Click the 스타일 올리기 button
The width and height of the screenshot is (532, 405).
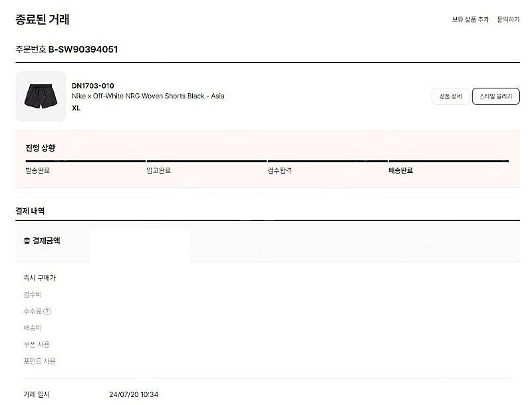point(495,96)
